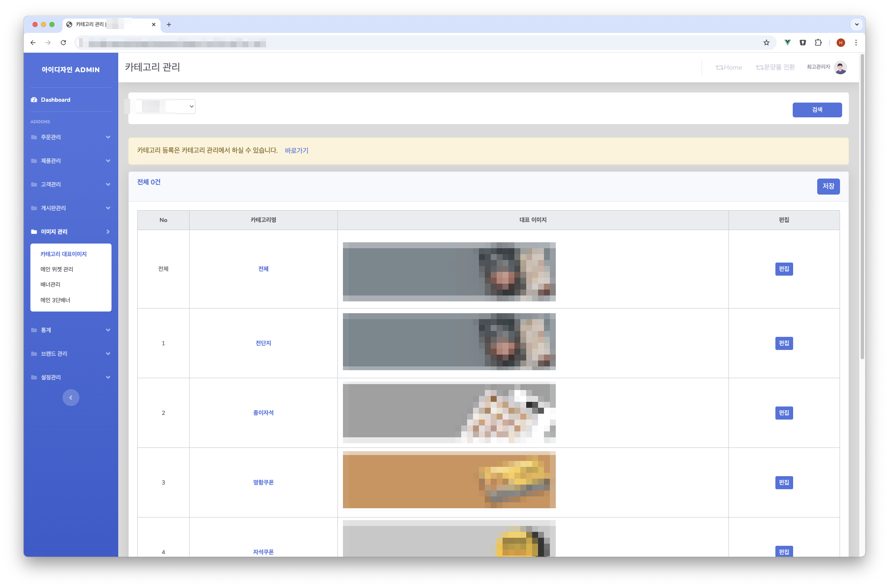This screenshot has height=588, width=889.
Task: Select 메인 3단배너 submenu item
Action: point(55,300)
